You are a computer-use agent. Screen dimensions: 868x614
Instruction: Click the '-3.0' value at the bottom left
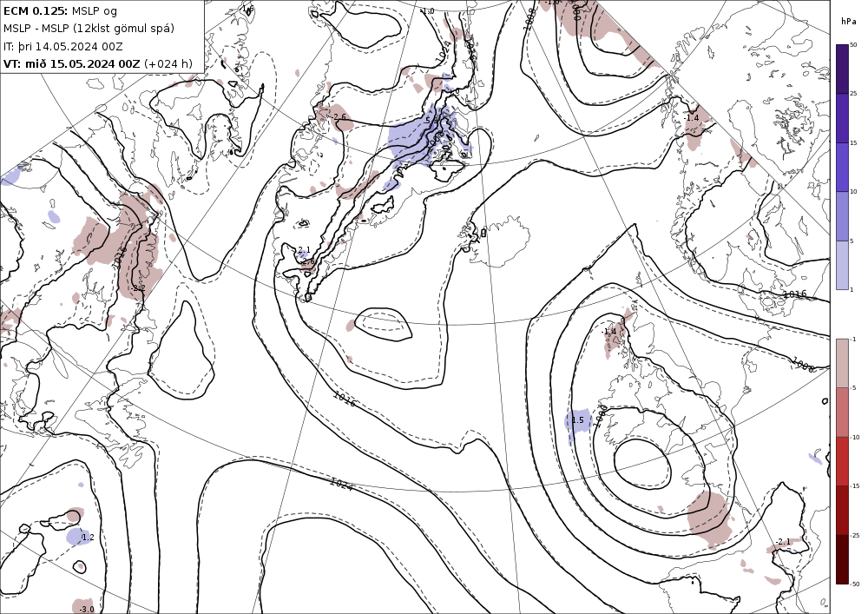click(86, 609)
